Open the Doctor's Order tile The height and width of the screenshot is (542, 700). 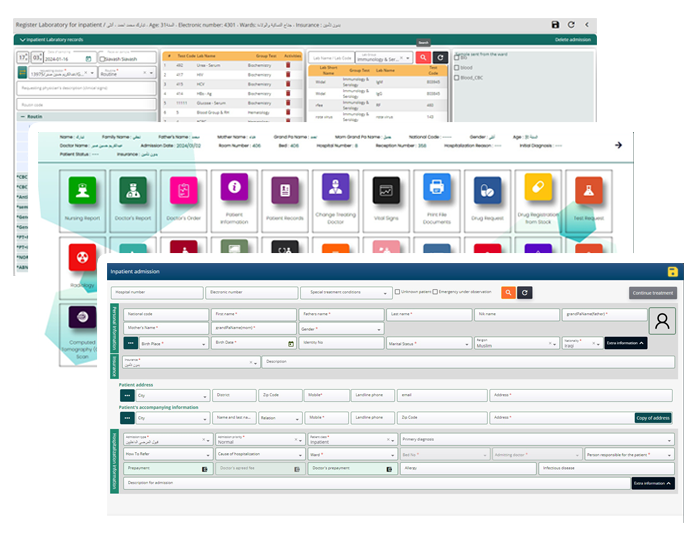[183, 201]
